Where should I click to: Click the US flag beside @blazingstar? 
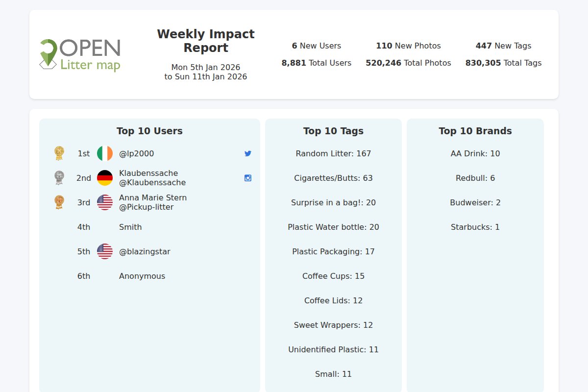(105, 251)
